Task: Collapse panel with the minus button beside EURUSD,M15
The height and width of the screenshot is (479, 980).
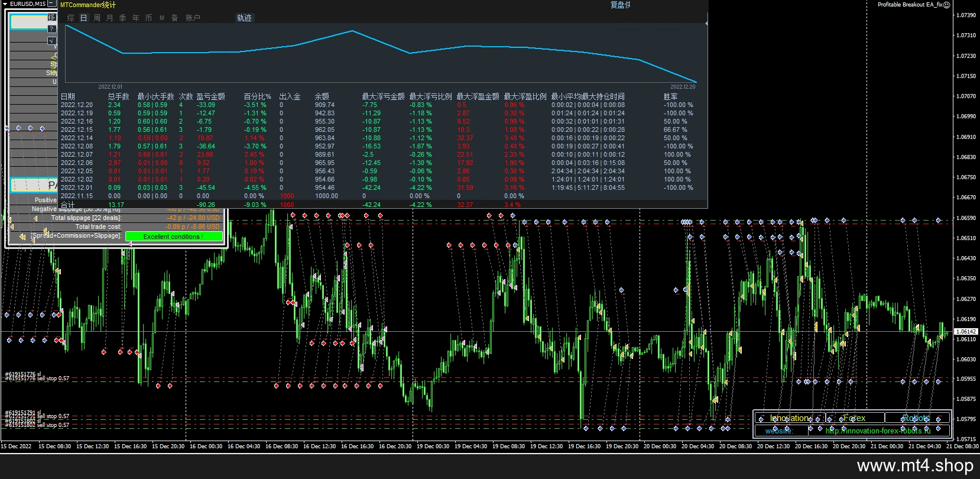Action: click(x=52, y=4)
